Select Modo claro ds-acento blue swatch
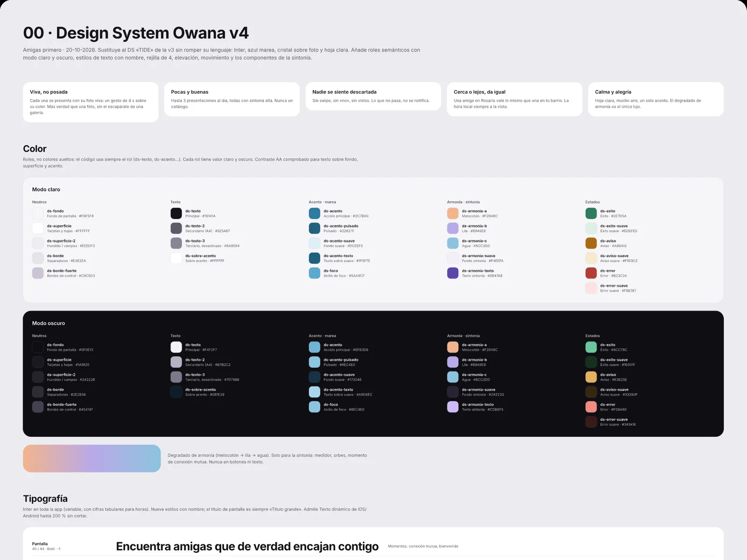Screen dimensions: 747x560 point(314,213)
